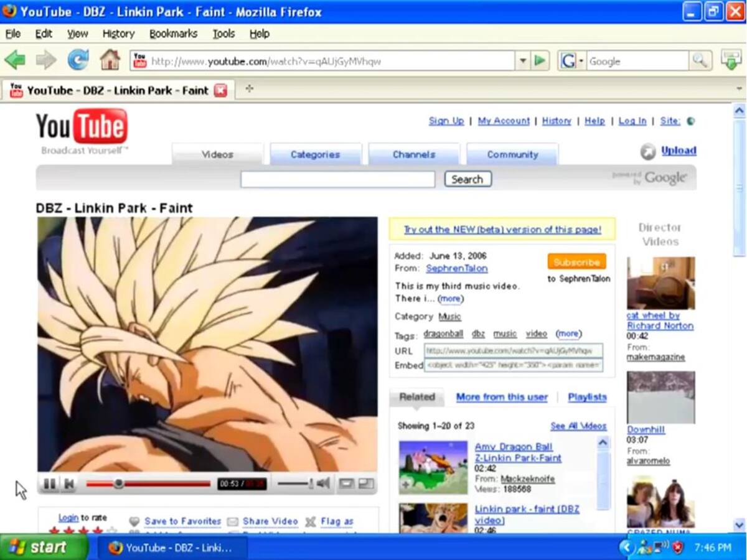Screen dimensions: 747x560
Task: Open the File menu
Action: click(x=13, y=34)
